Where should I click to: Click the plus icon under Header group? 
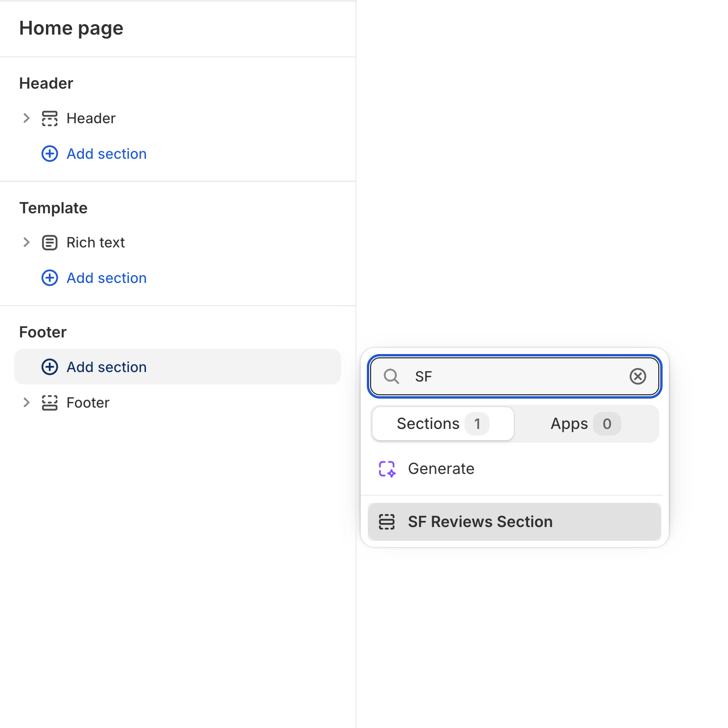pos(50,154)
